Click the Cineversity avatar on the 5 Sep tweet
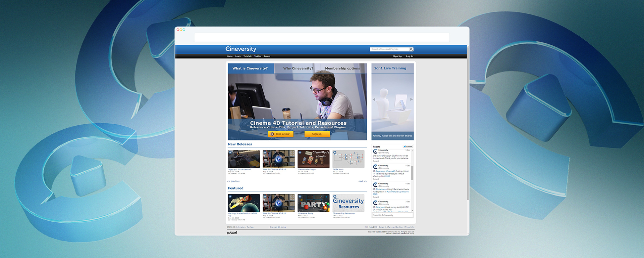644x258 pixels. point(375,152)
